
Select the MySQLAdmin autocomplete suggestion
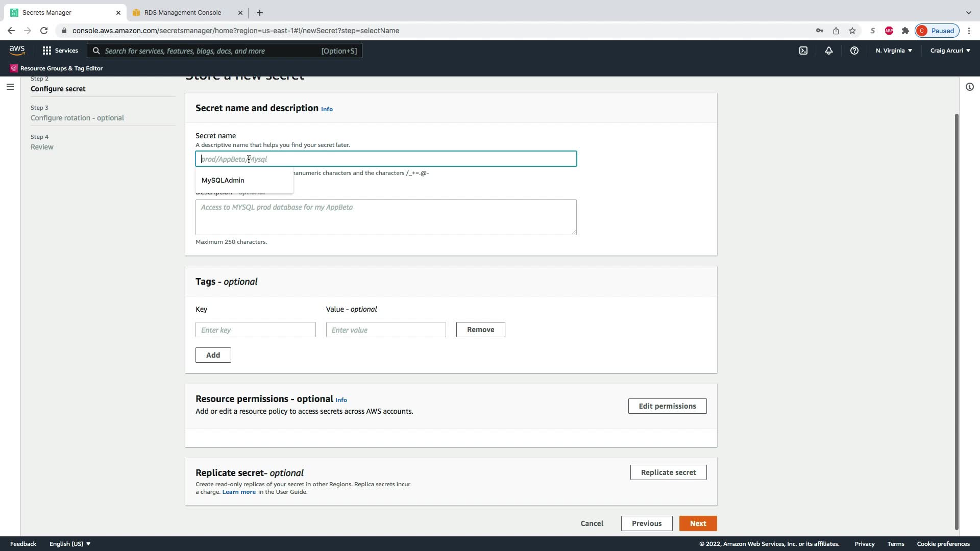click(223, 180)
